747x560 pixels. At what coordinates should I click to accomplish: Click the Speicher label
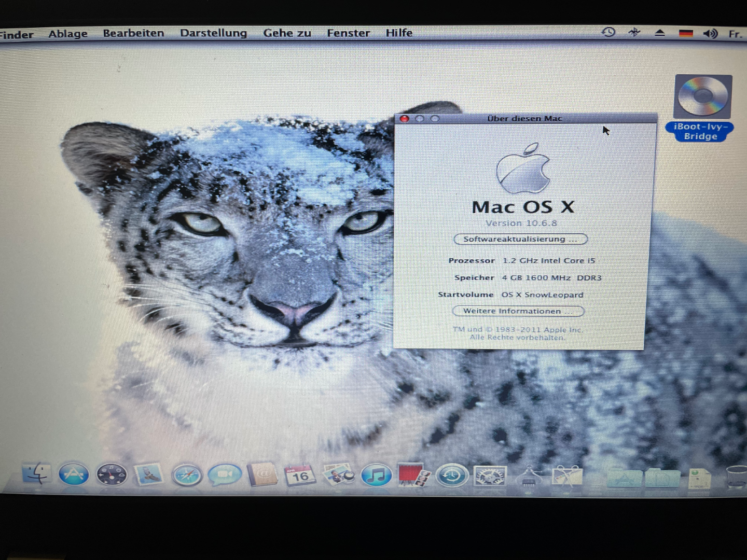click(474, 277)
